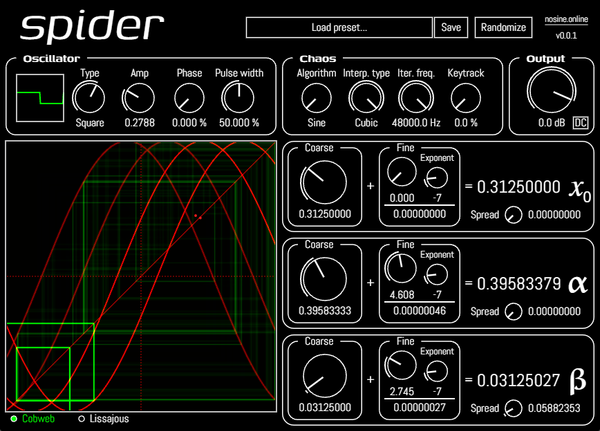Select the Lissajous view radio button
Image resolution: width=600 pixels, height=431 pixels.
point(82,419)
